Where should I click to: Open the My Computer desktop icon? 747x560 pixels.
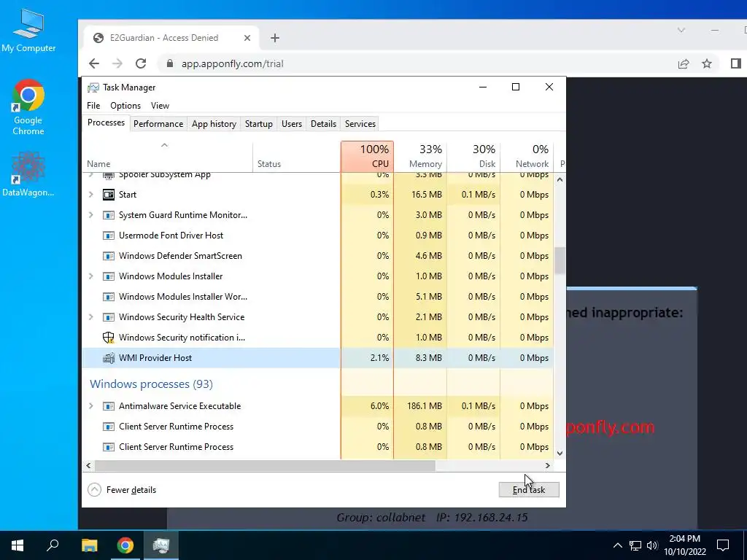(28, 31)
